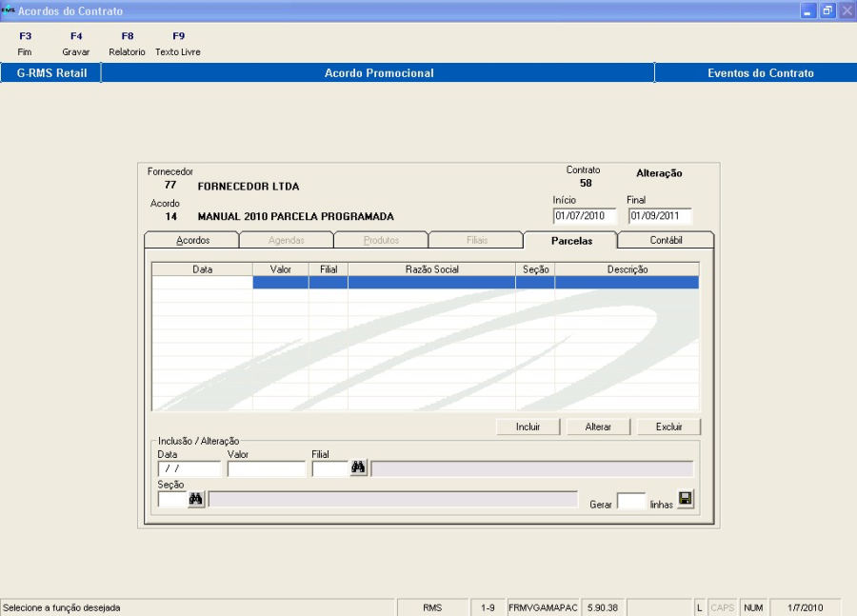
Task: Click F3 Fim toolbar item
Action: click(25, 44)
